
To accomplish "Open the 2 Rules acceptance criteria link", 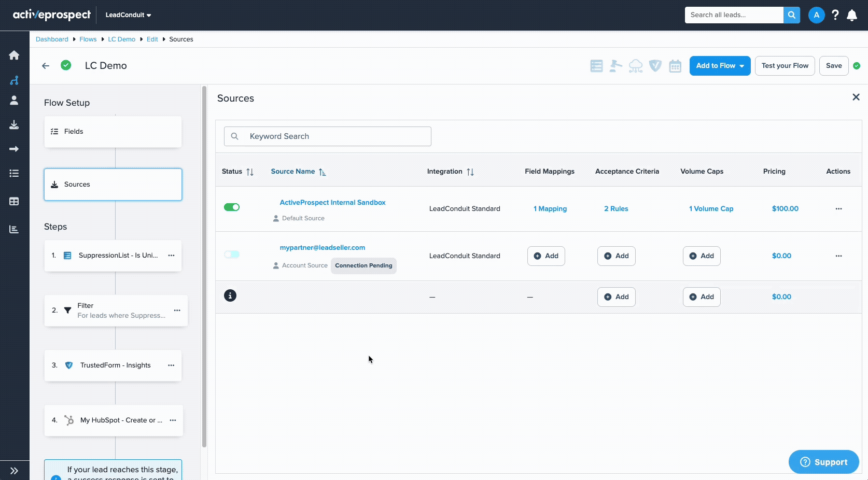I will [616, 209].
